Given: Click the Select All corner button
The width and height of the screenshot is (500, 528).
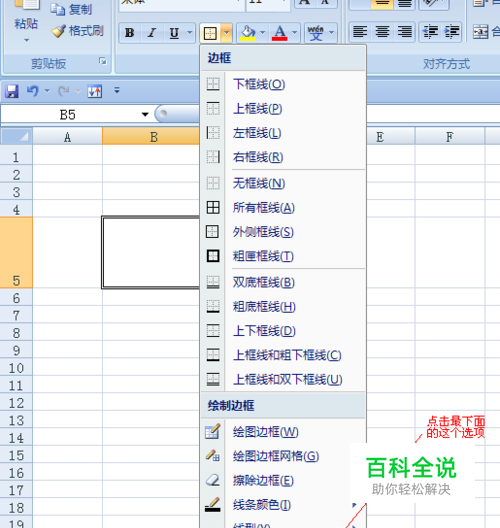Looking at the screenshot, I should tap(16, 136).
